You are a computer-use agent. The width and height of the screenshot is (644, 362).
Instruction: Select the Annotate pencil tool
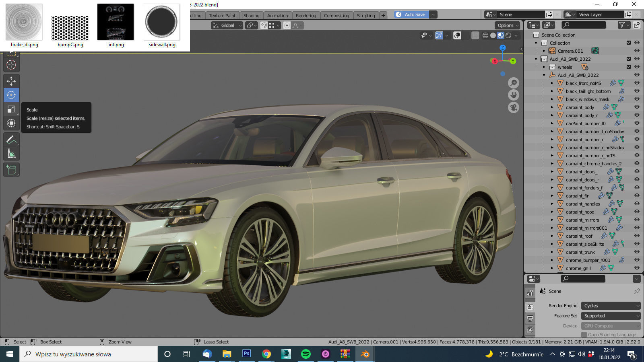(11, 140)
